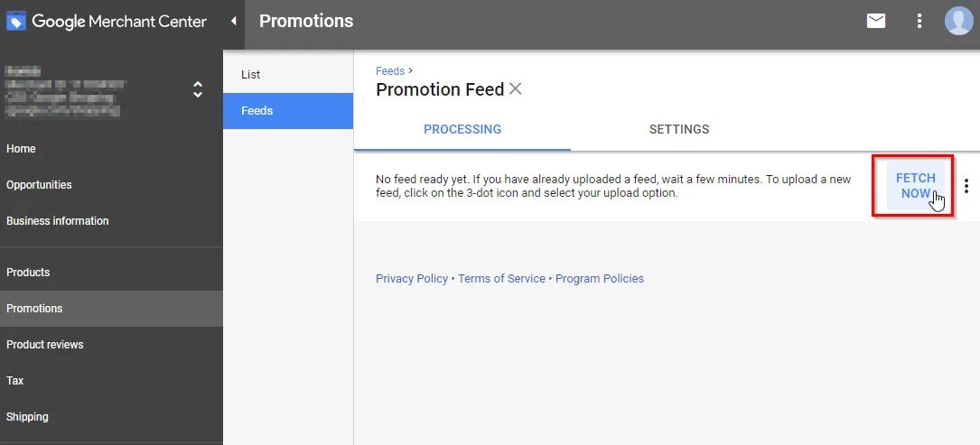Collapse the sidebar with the arrow icon
Image resolution: width=980 pixels, height=445 pixels.
pos(234,21)
